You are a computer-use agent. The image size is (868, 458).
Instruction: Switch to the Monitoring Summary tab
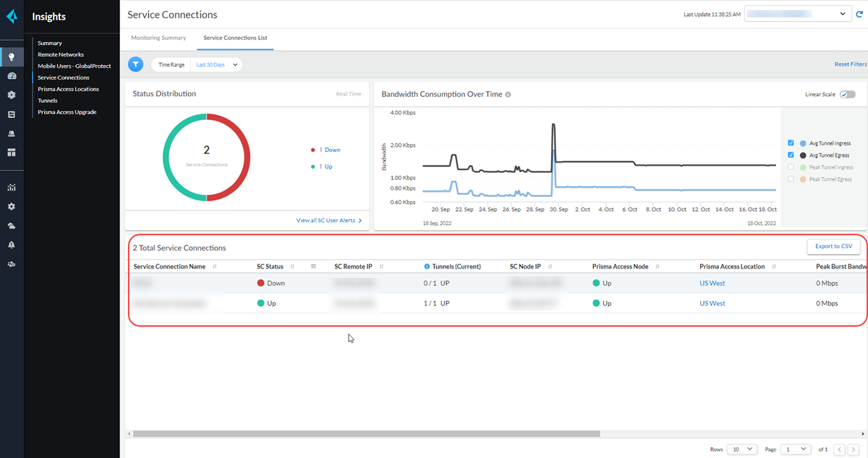tap(158, 38)
